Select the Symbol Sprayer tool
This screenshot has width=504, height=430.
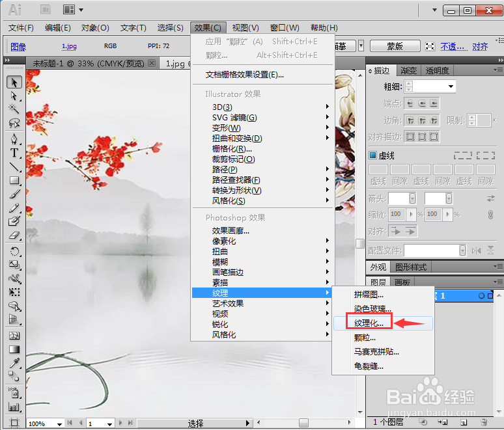pyautogui.click(x=14, y=393)
